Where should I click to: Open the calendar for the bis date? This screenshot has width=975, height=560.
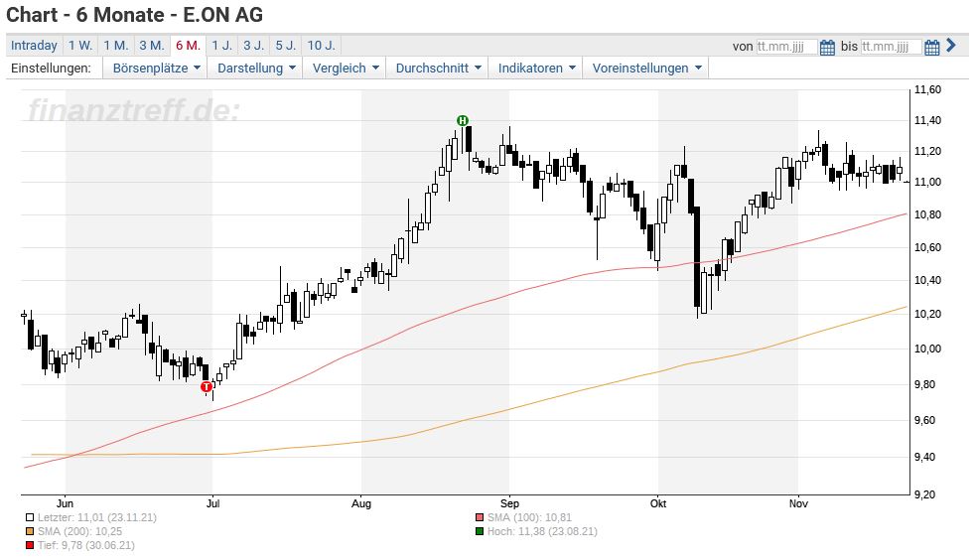pos(931,47)
